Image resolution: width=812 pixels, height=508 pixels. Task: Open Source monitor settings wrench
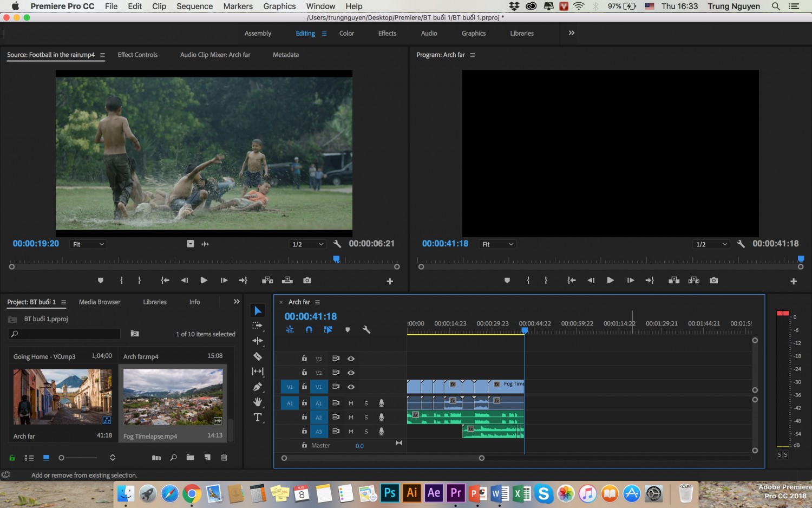pyautogui.click(x=337, y=244)
